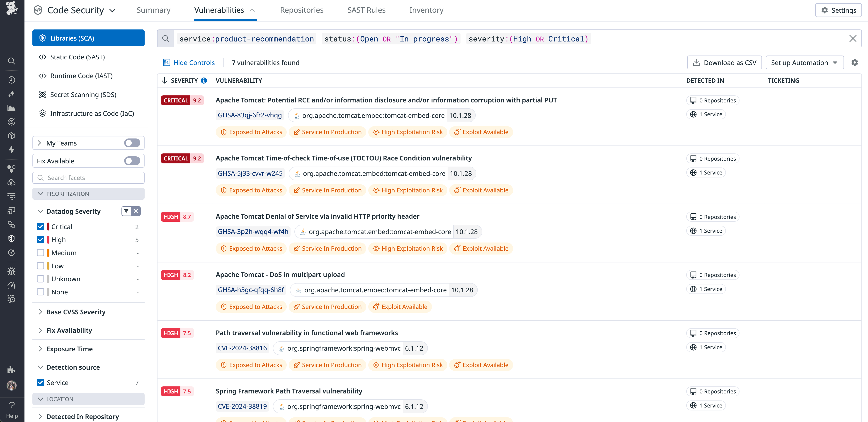Viewport: 868px width, 422px height.
Task: Open search from the left navigation rail
Action: (12, 61)
